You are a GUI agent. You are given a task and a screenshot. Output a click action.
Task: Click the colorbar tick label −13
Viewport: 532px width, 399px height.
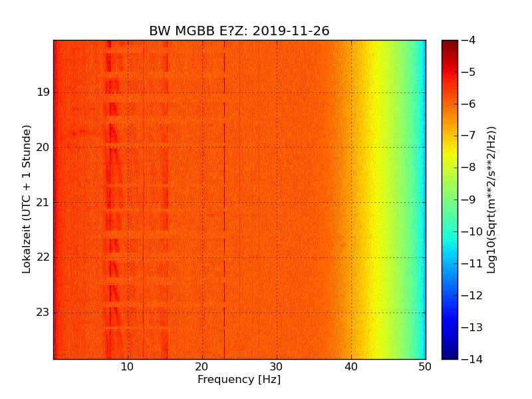(x=472, y=327)
